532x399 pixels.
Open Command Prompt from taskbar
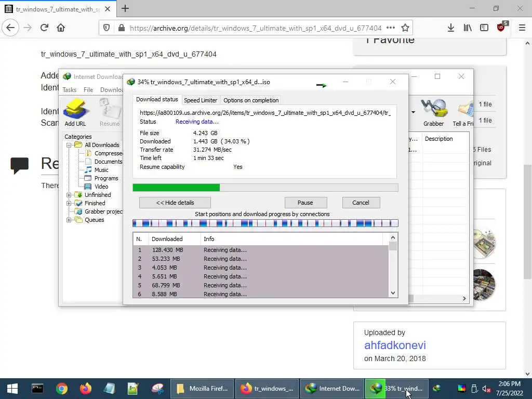[x=37, y=389]
